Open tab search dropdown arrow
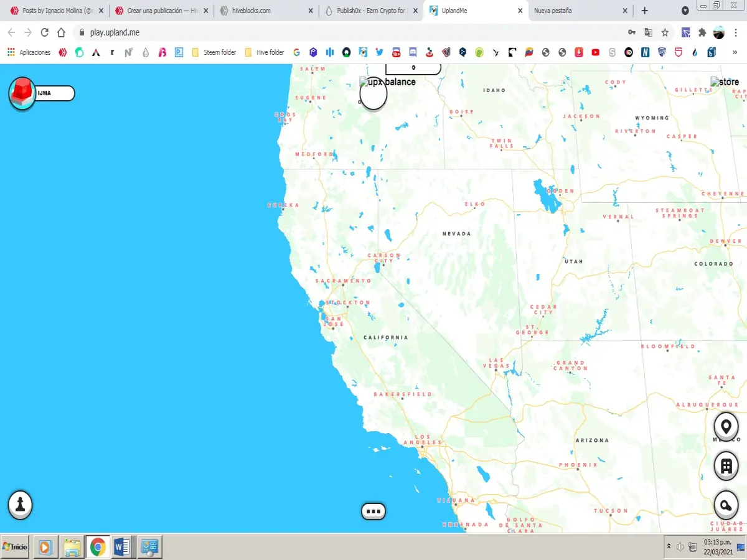Viewport: 747px width, 560px height. coord(685,11)
